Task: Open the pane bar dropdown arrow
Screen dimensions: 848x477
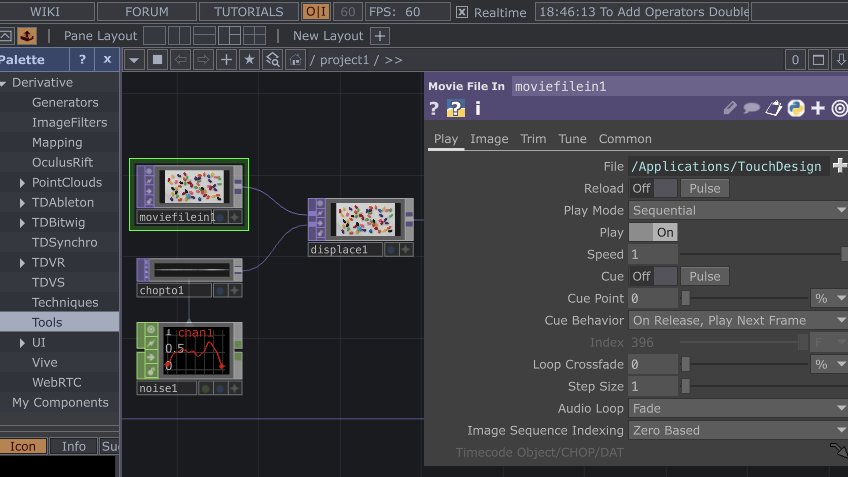Action: coord(134,59)
